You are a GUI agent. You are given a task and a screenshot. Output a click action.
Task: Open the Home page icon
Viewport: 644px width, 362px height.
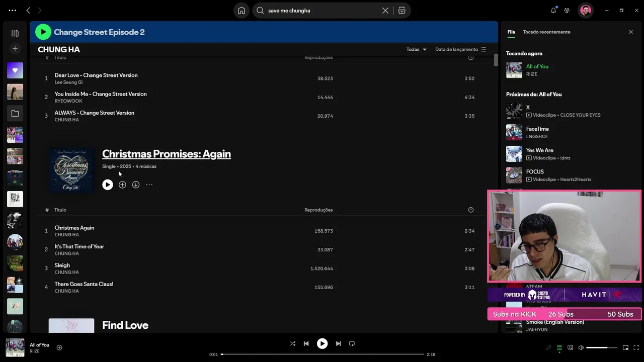(242, 10)
